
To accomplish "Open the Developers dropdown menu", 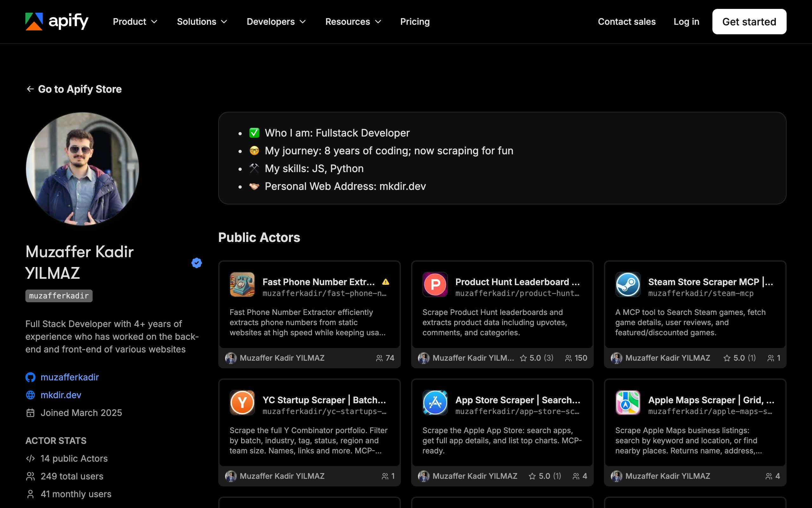I will (x=276, y=22).
